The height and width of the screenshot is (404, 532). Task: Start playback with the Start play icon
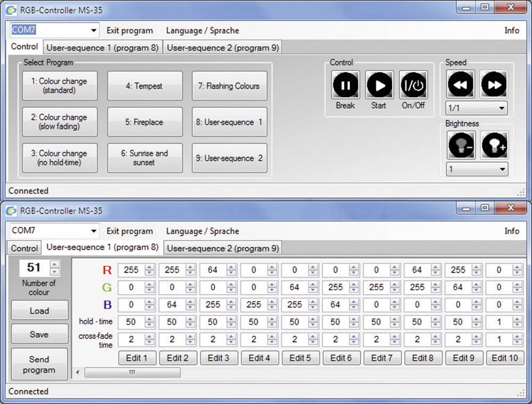click(379, 85)
